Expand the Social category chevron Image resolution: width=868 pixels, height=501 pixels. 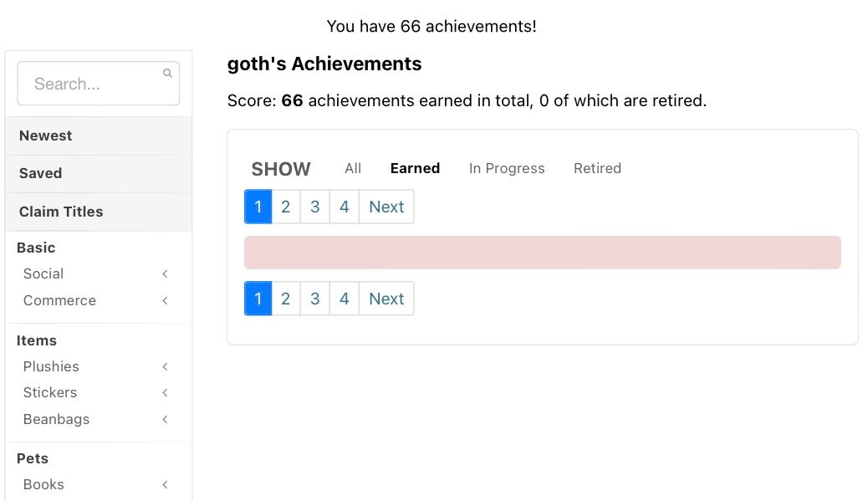pos(166,274)
